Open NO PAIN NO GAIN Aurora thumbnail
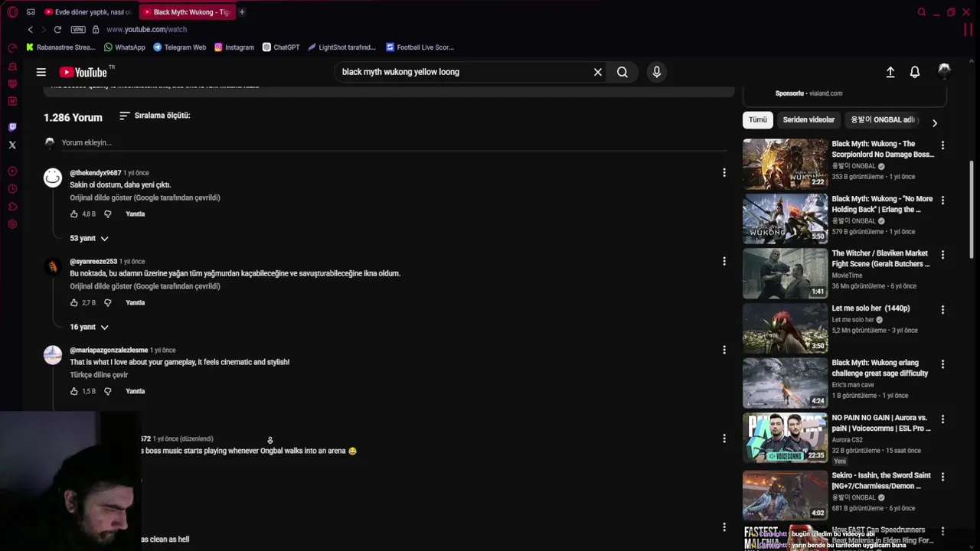 pos(786,438)
